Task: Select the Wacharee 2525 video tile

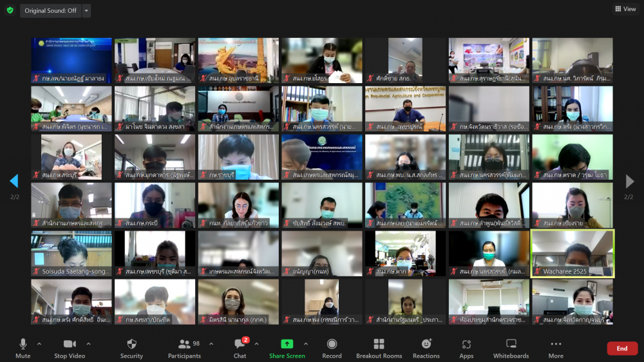Action: click(573, 253)
